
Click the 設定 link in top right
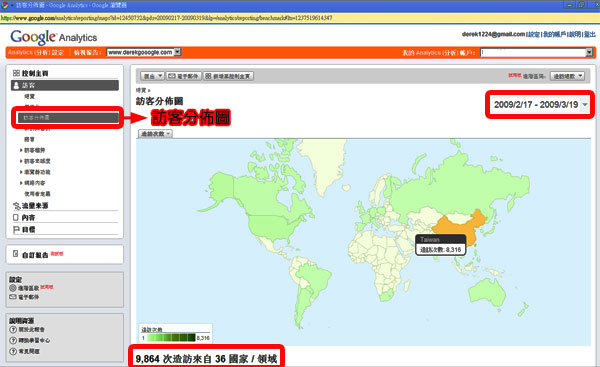click(534, 34)
